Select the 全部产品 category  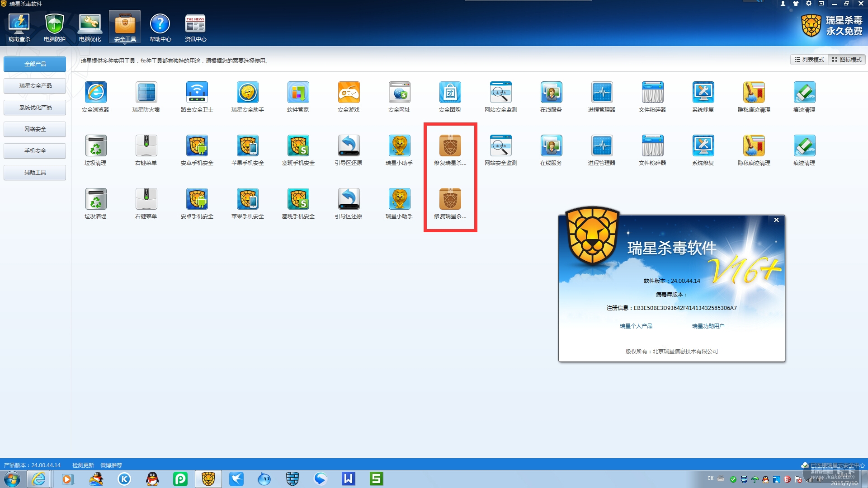[35, 64]
